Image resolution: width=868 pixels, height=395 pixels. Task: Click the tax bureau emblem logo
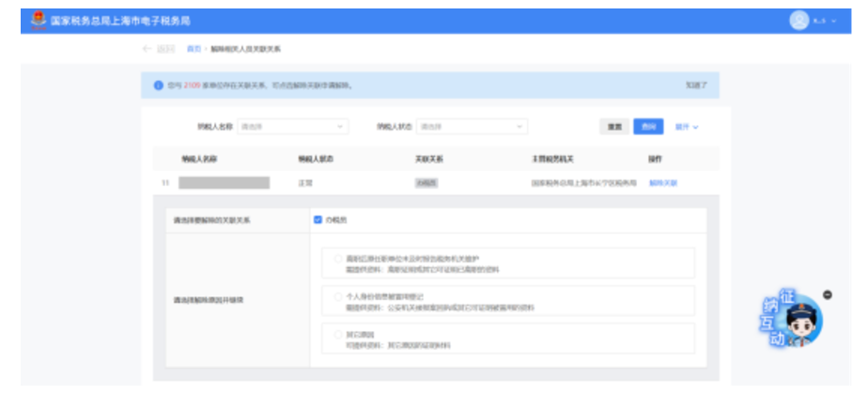click(39, 21)
